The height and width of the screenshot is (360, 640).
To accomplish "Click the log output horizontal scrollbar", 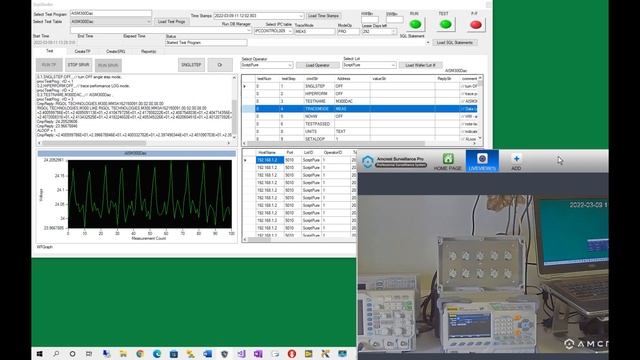I will click(134, 143).
